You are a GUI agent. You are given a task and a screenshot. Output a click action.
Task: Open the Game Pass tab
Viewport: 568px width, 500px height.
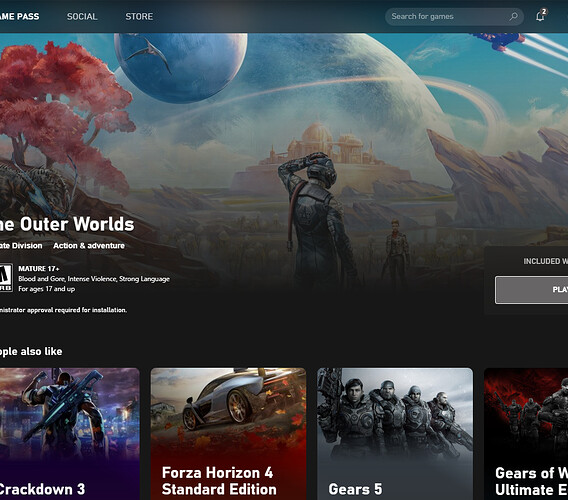tap(20, 16)
